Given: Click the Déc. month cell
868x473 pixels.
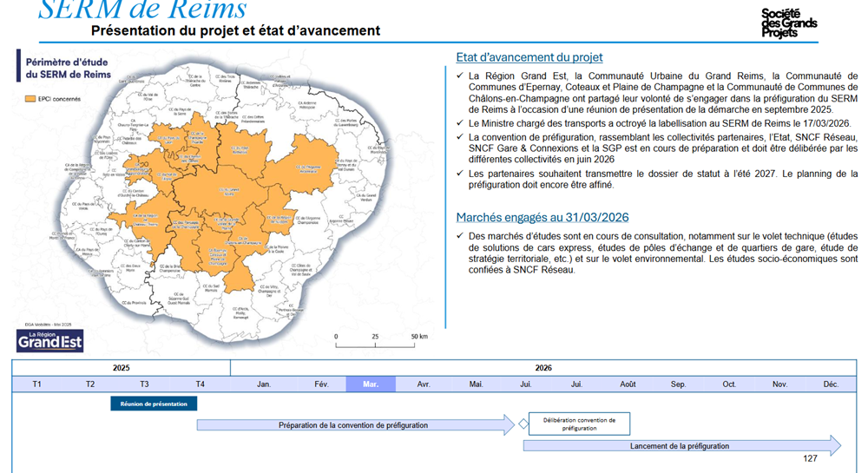Looking at the screenshot, I should point(831,384).
